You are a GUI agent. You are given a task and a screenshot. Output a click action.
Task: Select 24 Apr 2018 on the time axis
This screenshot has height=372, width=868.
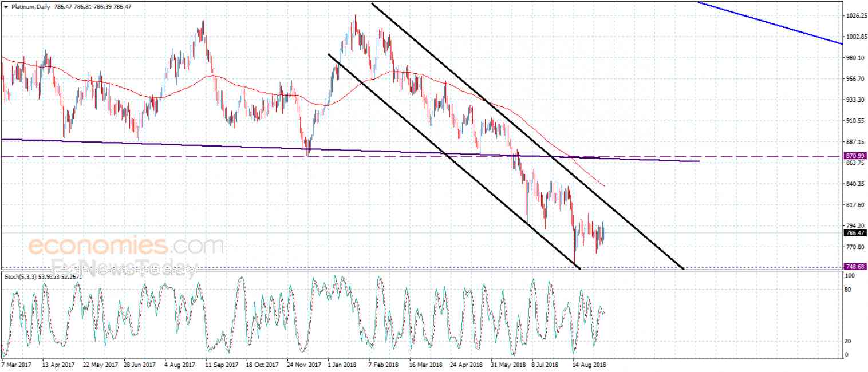pos(467,364)
